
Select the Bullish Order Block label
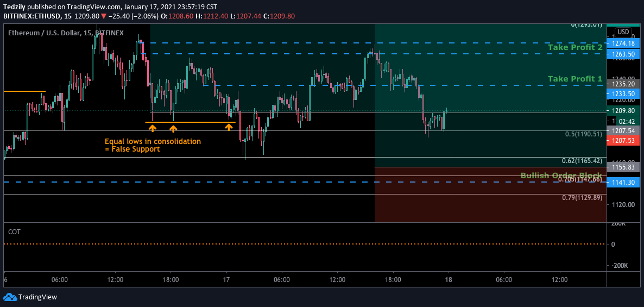(561, 176)
